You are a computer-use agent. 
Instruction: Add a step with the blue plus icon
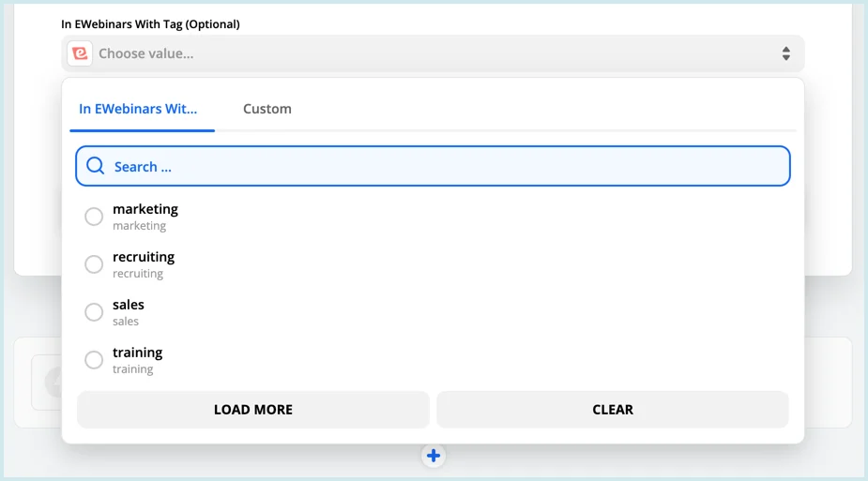click(434, 456)
